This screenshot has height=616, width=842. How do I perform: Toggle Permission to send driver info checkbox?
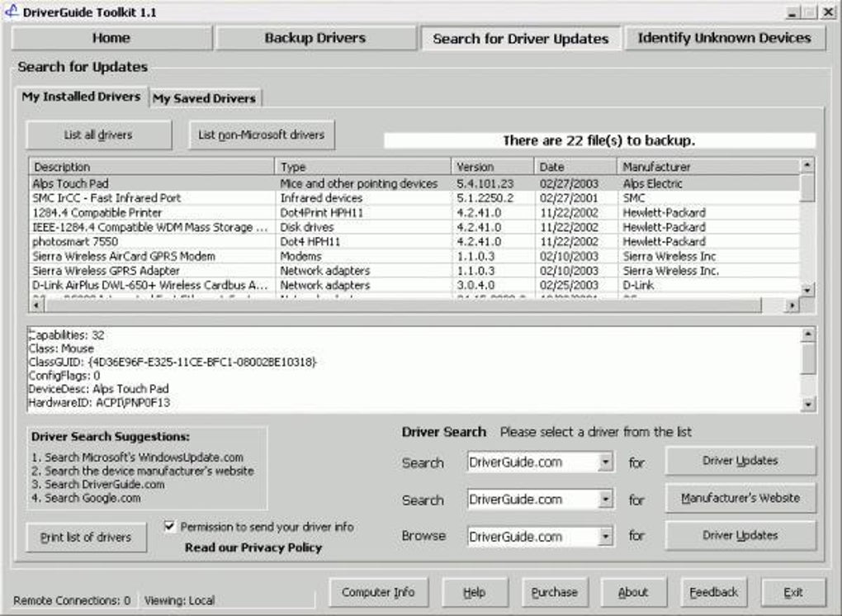point(170,526)
